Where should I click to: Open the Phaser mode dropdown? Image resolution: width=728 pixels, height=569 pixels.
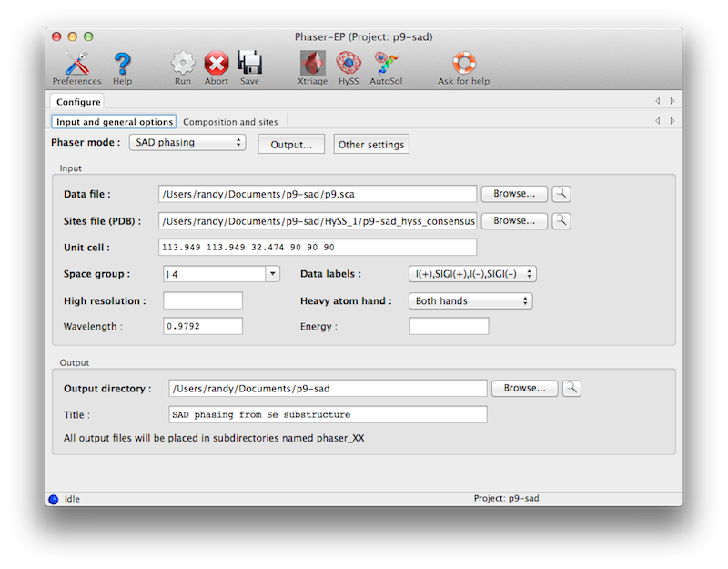coord(187,143)
